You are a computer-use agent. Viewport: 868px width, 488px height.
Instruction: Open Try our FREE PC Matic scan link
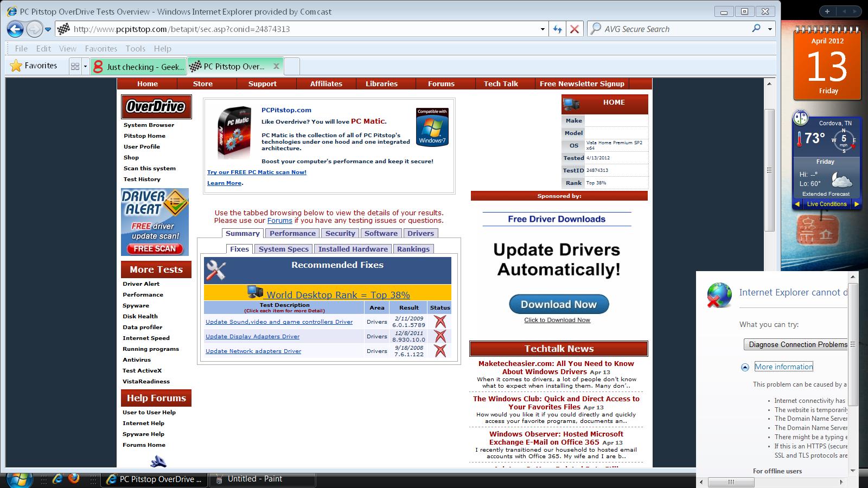(x=257, y=172)
